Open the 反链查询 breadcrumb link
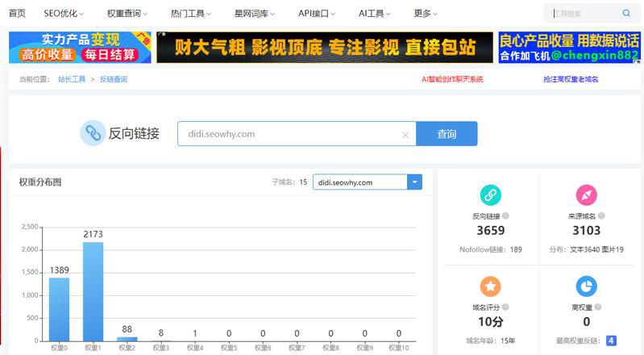This screenshot has height=355, width=644. [x=114, y=79]
